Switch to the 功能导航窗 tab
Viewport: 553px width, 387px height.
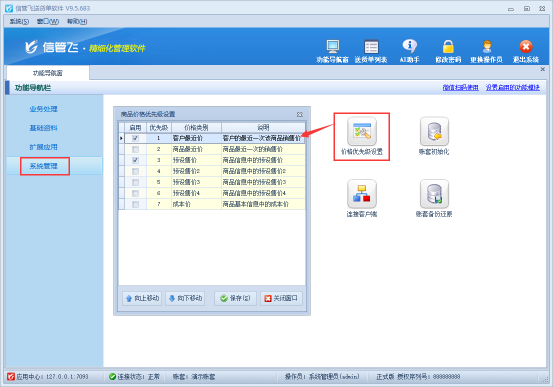pos(48,73)
